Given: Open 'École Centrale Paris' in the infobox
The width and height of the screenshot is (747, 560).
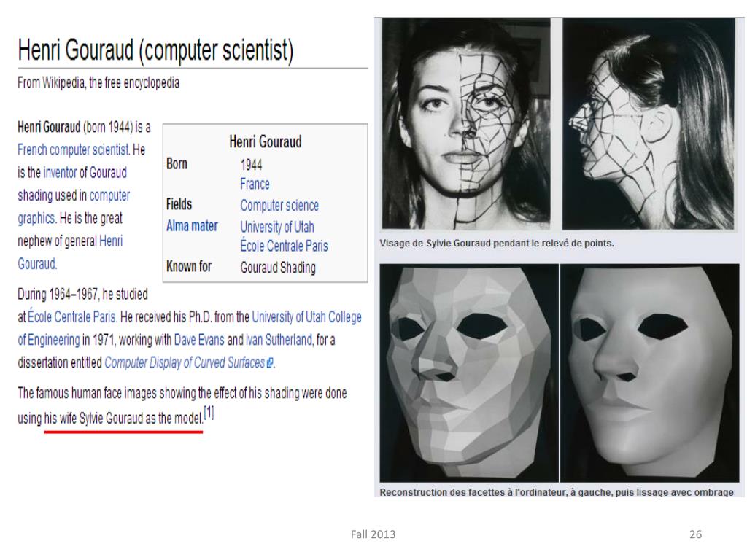Looking at the screenshot, I should 284,246.
